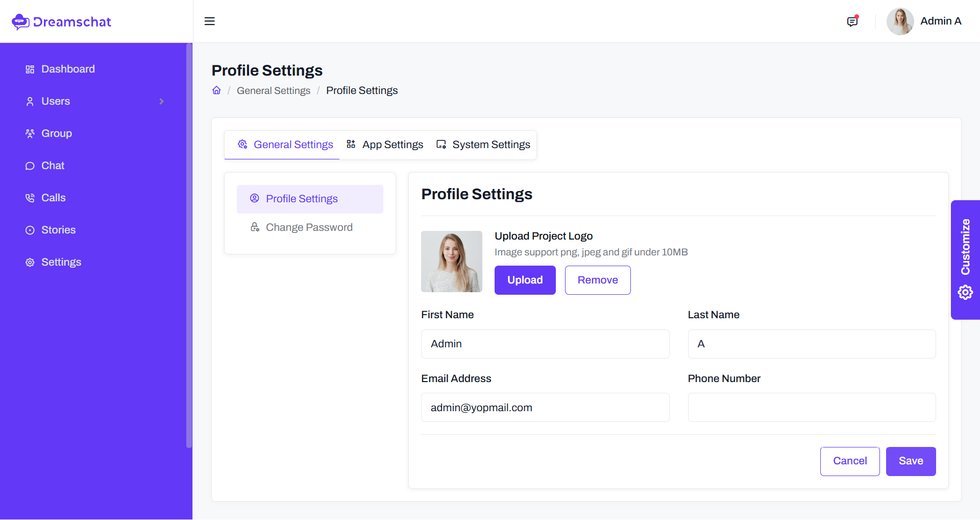Image resolution: width=980 pixels, height=520 pixels.
Task: Click the Profile Settings page title
Action: pos(267,70)
